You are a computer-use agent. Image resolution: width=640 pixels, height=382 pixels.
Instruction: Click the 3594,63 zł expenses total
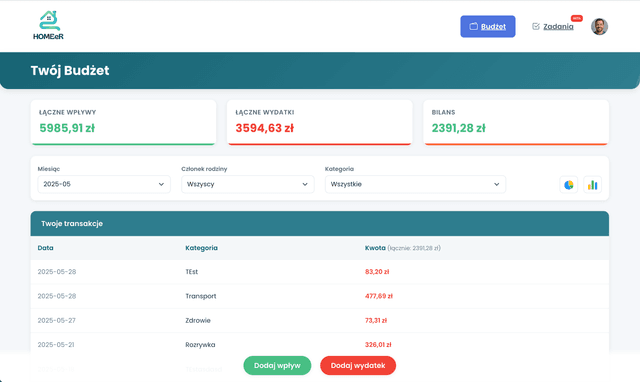coord(264,128)
